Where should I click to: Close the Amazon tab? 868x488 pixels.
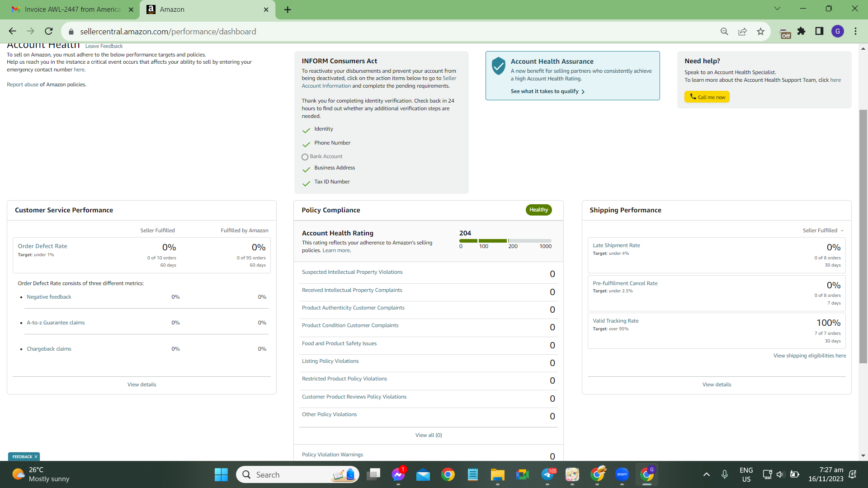coord(266,9)
